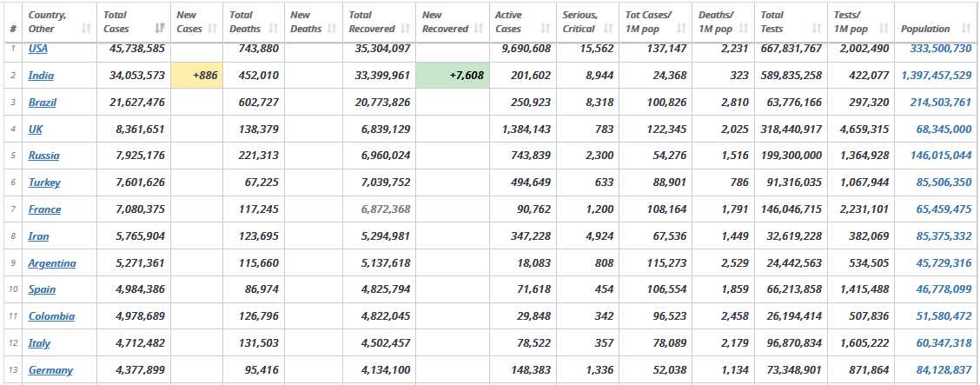The height and width of the screenshot is (385, 980).
Task: Click USA population 333,500,730 link
Action: click(940, 49)
